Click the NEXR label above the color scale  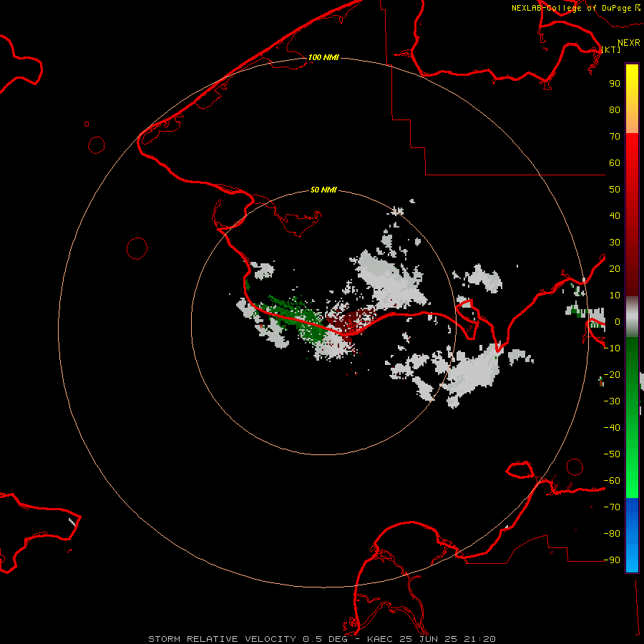pyautogui.click(x=629, y=43)
